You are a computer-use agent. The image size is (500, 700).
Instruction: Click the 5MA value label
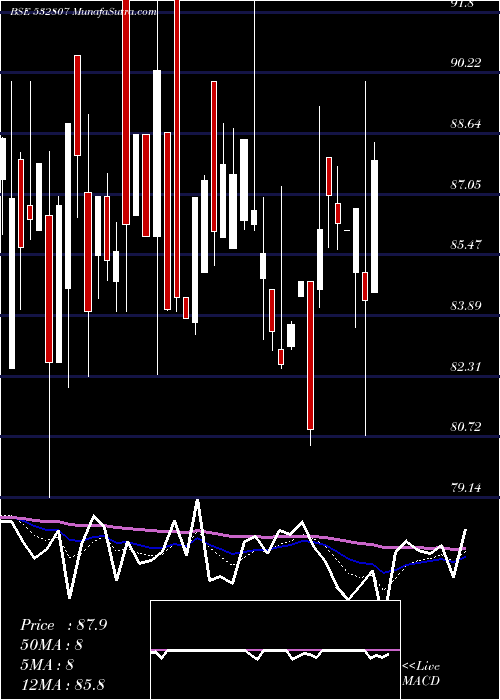pos(46,665)
